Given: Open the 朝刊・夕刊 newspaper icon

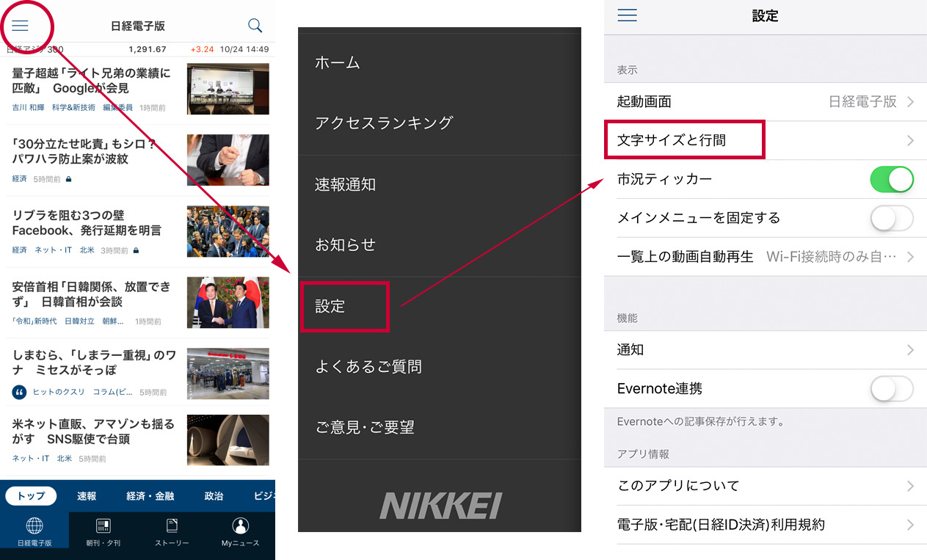Looking at the screenshot, I should click(x=103, y=526).
